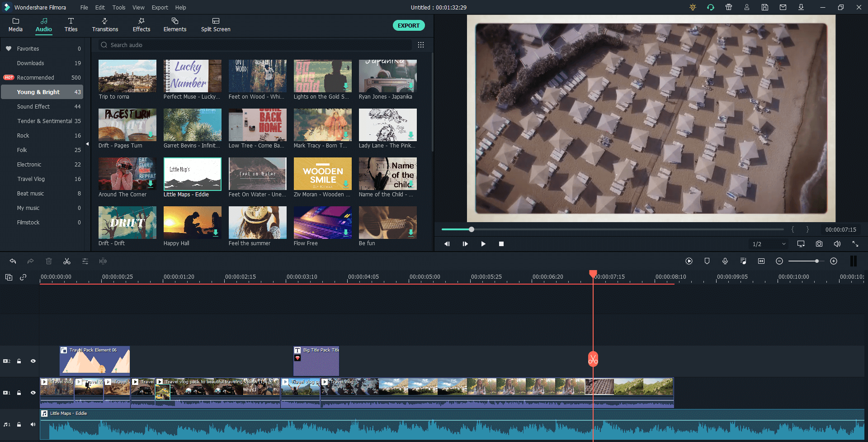Open the audio mixer icon
868x442 pixels.
(x=743, y=261)
